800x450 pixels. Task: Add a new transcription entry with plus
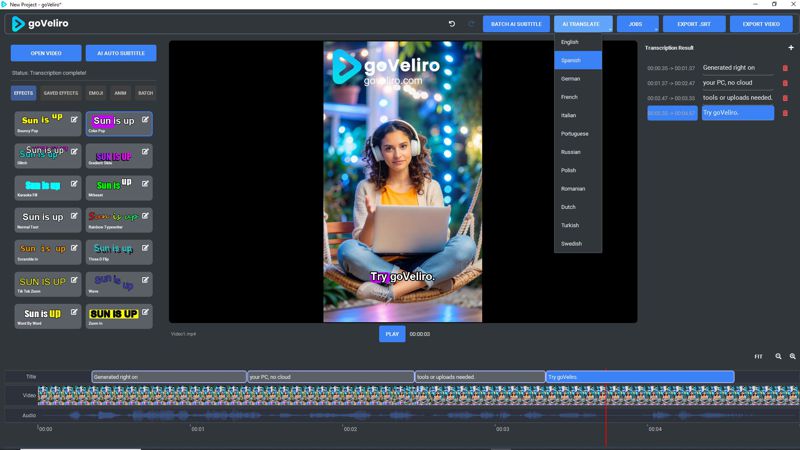coord(791,47)
